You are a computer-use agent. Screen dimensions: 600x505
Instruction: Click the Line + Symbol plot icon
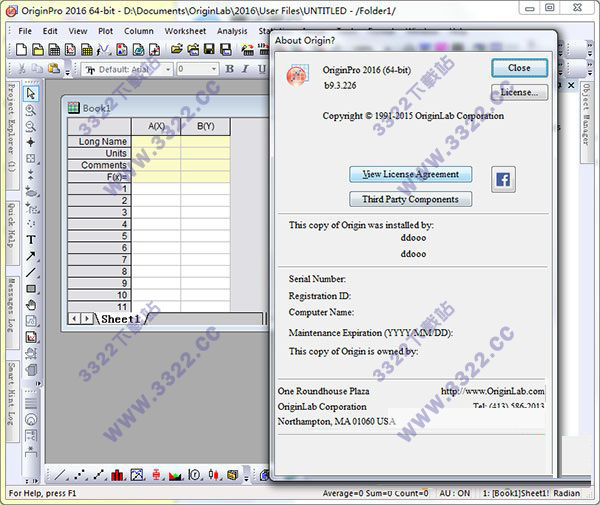click(99, 475)
